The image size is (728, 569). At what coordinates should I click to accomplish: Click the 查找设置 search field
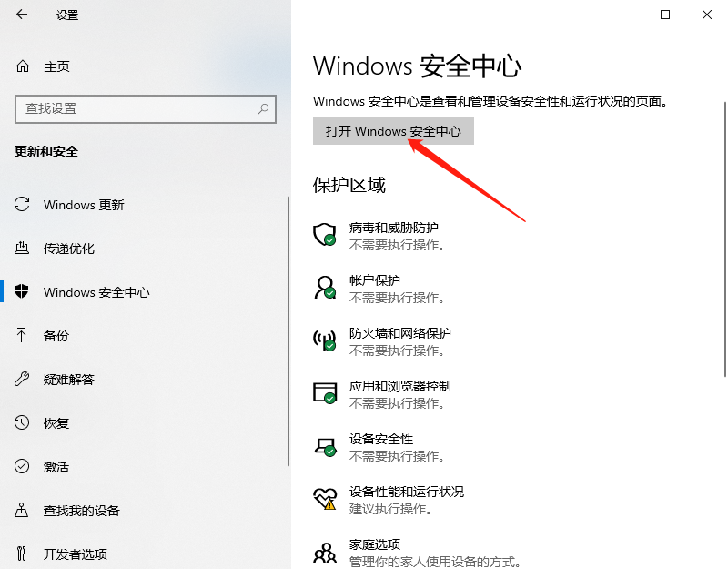(x=146, y=109)
